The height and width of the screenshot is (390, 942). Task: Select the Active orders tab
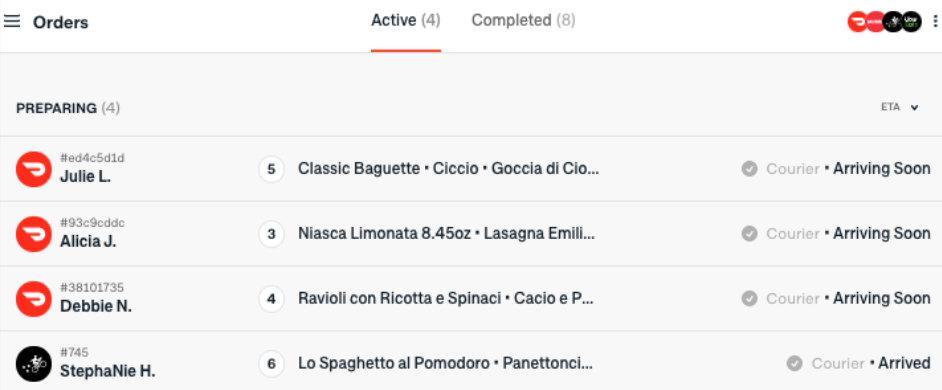tap(406, 20)
